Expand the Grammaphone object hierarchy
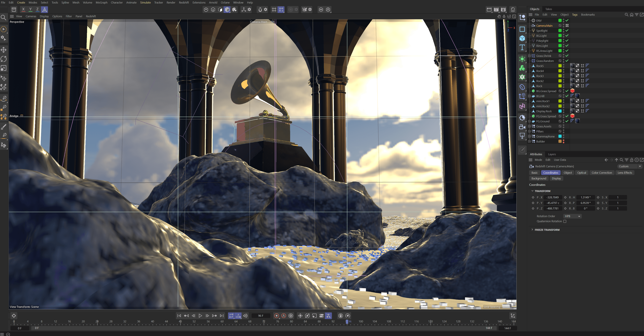Viewport: 644px width, 336px height. point(529,137)
